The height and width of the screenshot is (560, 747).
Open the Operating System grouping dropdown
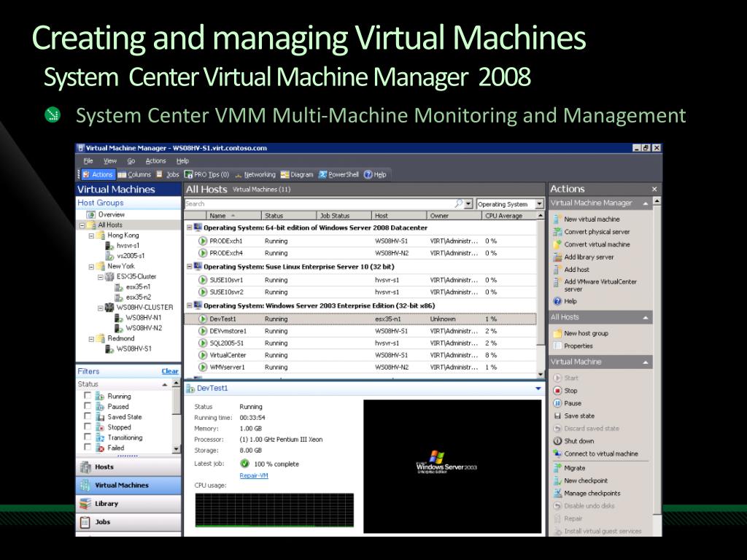point(539,204)
